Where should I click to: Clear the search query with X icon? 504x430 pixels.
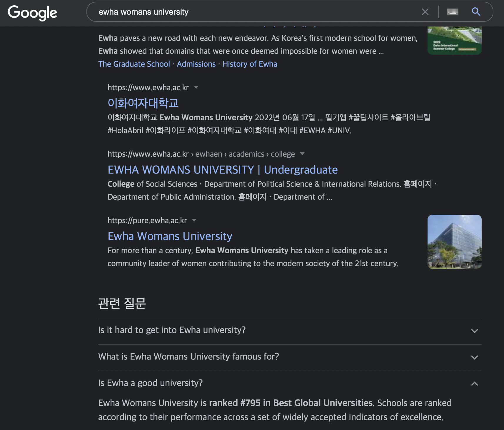425,12
